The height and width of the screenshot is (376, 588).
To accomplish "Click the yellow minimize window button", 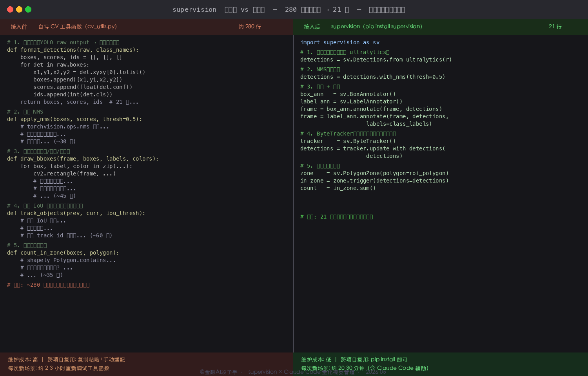I will click(x=19, y=9).
